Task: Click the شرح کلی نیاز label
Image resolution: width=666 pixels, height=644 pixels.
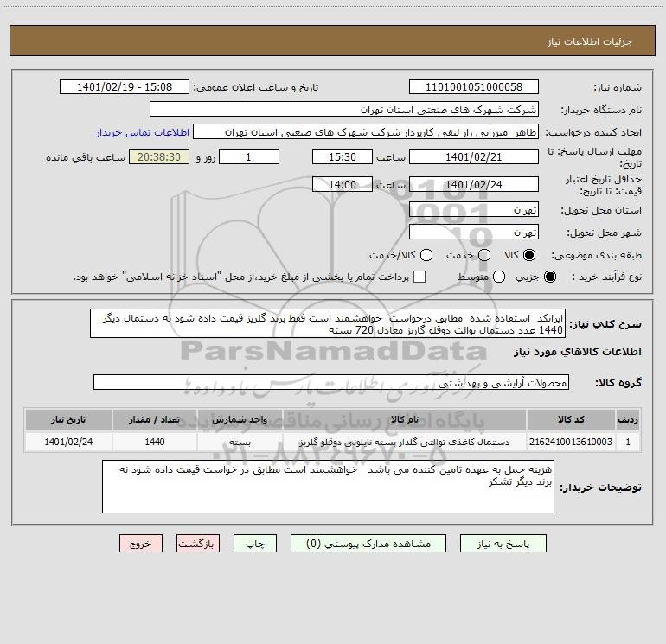Action: (605, 324)
